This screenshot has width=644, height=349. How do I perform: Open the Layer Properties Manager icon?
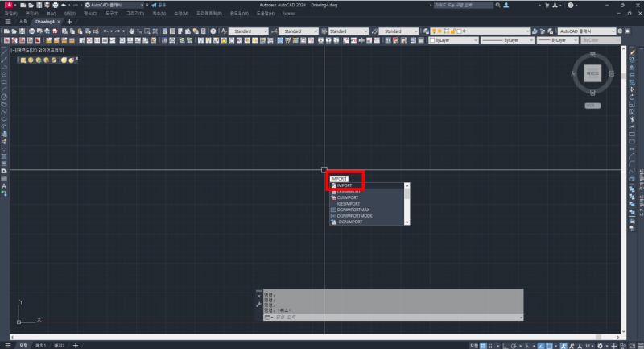coord(426,31)
